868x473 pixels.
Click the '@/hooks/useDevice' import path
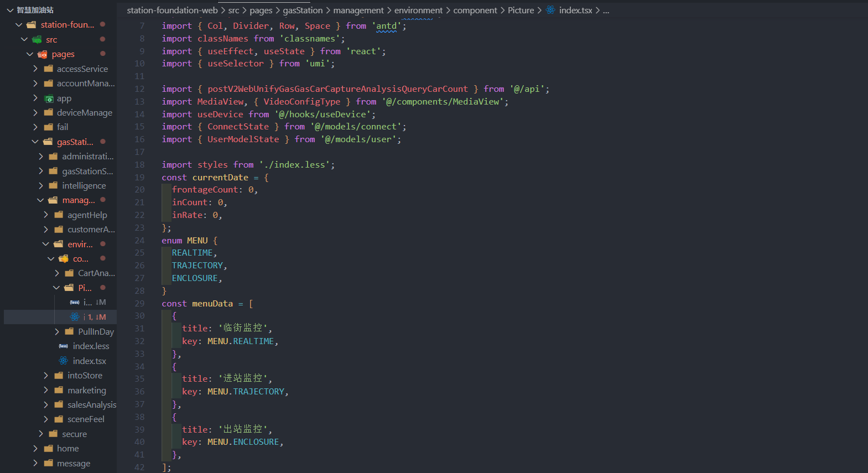click(323, 115)
